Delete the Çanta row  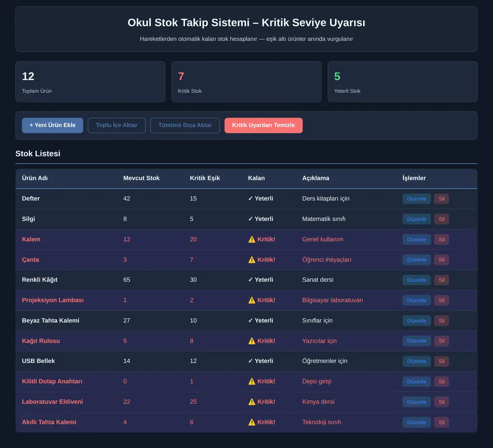(442, 260)
